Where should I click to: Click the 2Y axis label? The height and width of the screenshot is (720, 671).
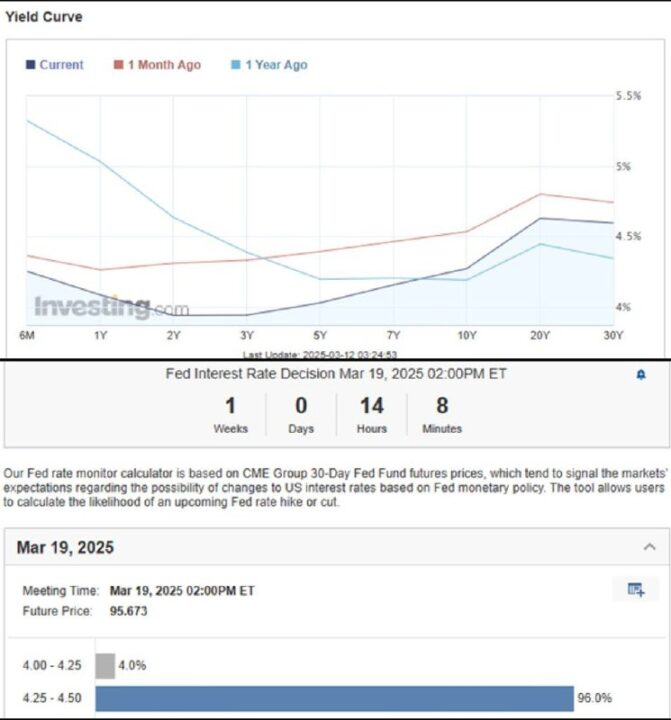point(174,336)
